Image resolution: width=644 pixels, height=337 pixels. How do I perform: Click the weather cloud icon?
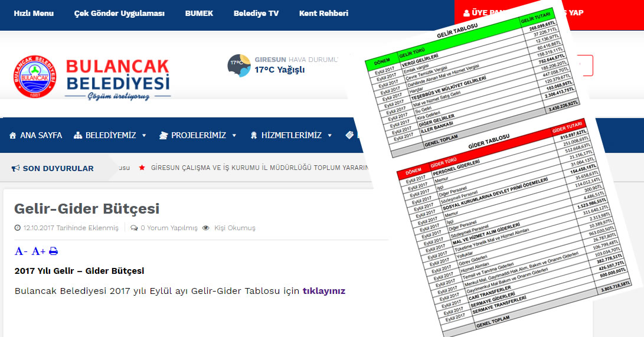click(x=239, y=66)
